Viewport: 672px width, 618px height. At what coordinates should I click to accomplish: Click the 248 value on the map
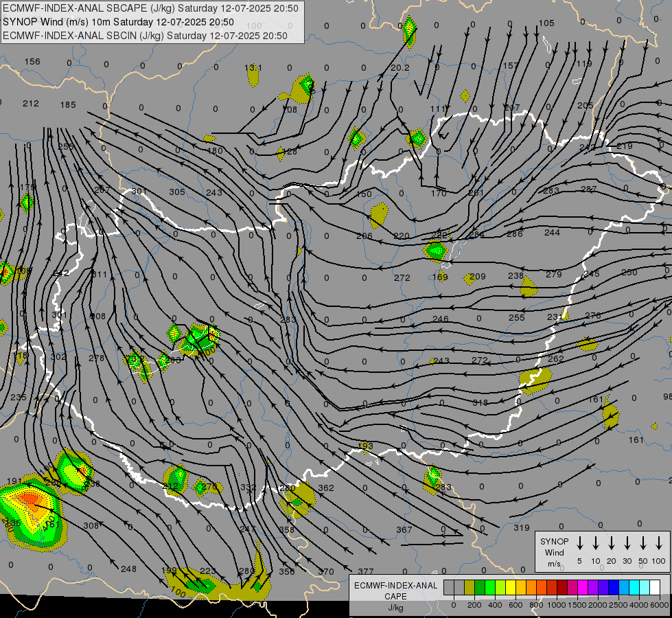tap(128, 569)
